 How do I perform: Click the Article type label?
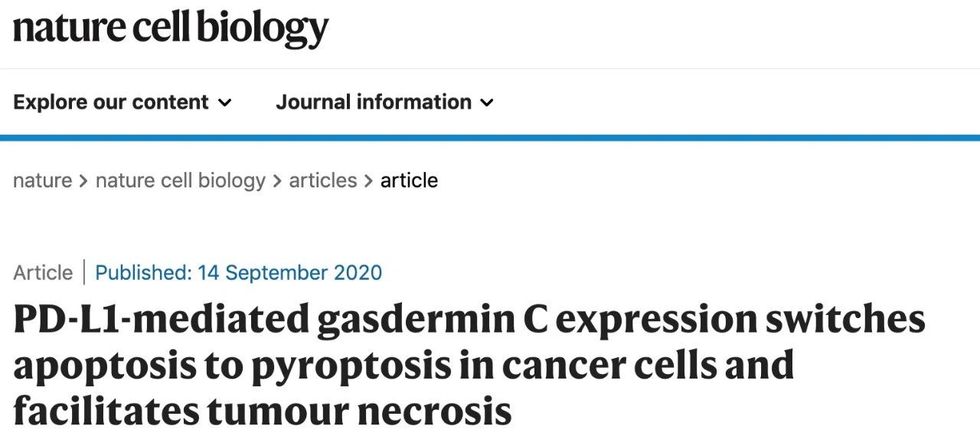coord(43,272)
